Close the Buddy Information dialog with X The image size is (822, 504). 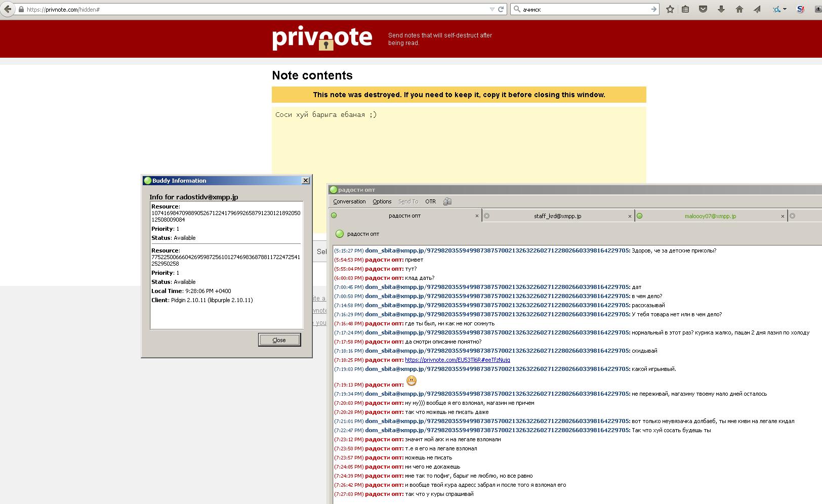click(306, 181)
